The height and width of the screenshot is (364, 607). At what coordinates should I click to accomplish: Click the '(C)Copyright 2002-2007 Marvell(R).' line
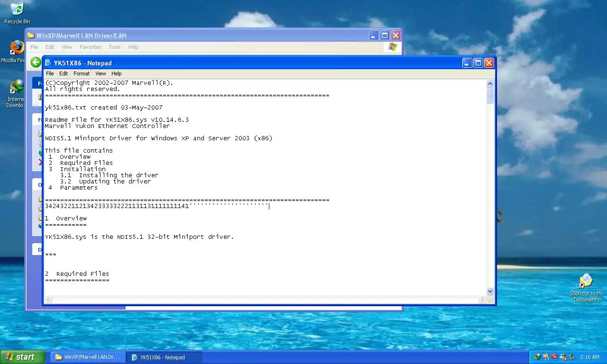[109, 83]
